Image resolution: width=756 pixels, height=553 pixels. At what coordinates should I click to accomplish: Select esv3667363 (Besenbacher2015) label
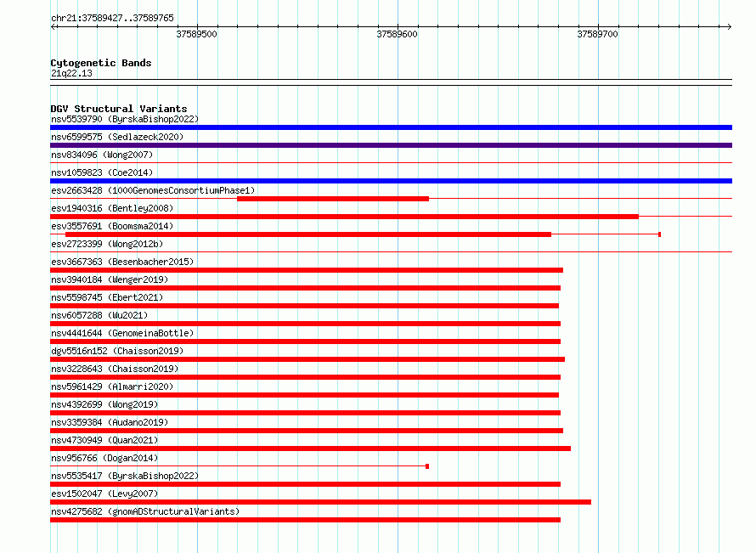coord(122,262)
